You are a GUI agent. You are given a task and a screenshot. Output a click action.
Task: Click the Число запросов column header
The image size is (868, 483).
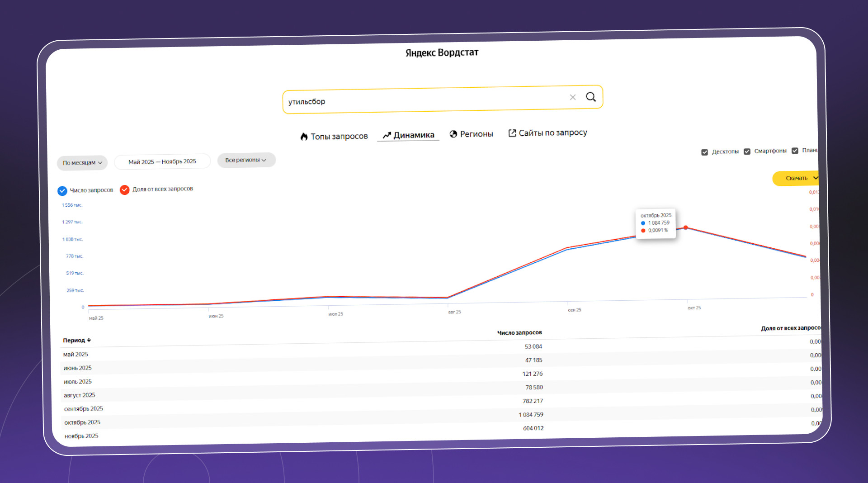click(x=519, y=333)
